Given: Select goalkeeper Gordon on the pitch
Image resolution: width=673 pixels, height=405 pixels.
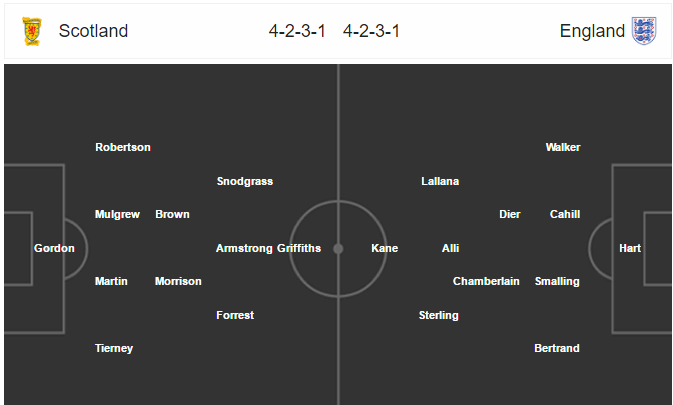Looking at the screenshot, I should pyautogui.click(x=54, y=248).
